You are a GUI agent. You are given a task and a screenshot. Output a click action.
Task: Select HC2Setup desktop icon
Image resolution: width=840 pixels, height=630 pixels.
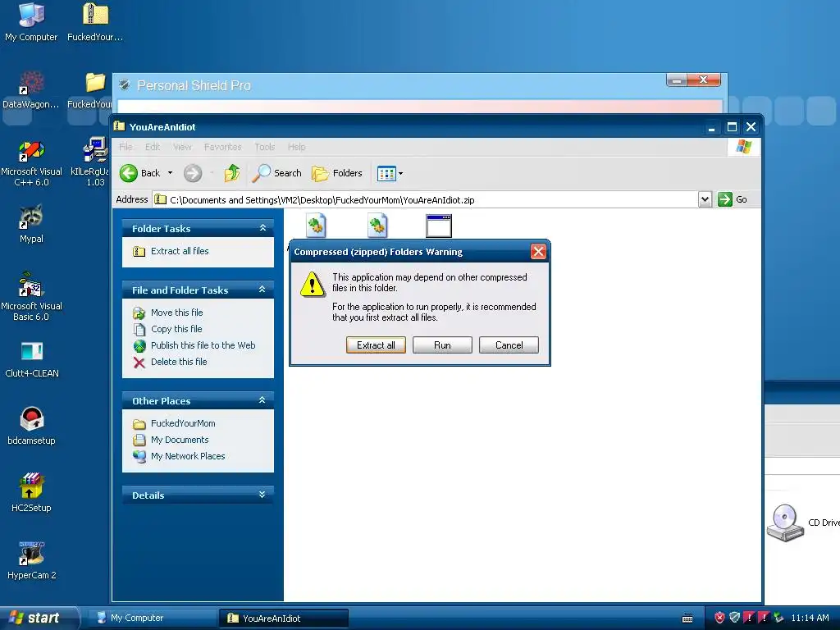31,493
